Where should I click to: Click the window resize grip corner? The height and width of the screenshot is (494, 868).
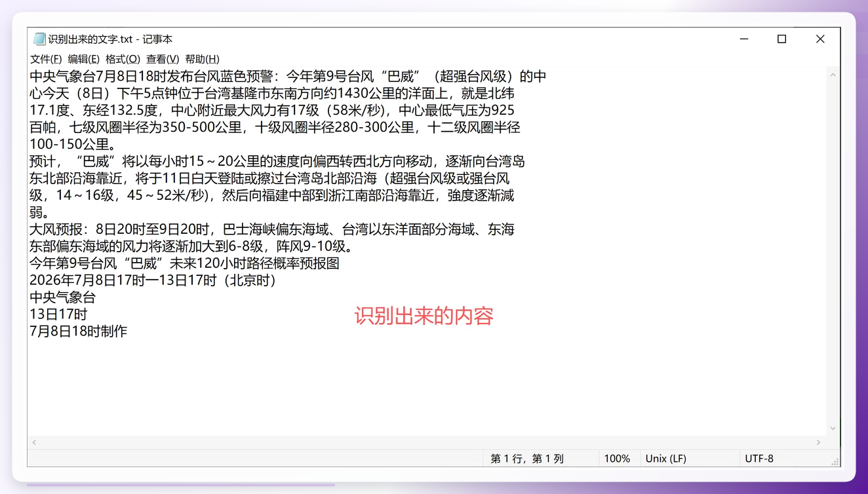[835, 461]
